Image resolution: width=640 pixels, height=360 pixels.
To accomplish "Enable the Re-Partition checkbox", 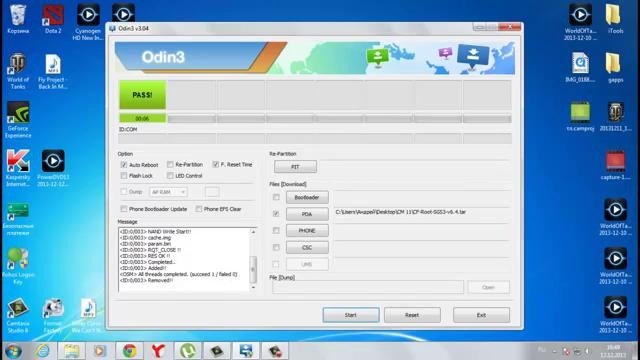I will [x=170, y=164].
